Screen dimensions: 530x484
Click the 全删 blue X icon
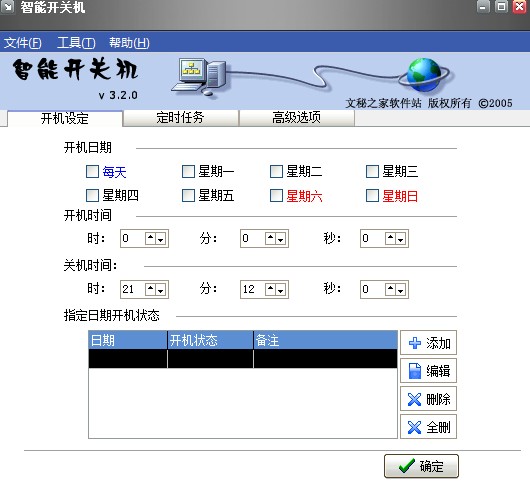[414, 427]
